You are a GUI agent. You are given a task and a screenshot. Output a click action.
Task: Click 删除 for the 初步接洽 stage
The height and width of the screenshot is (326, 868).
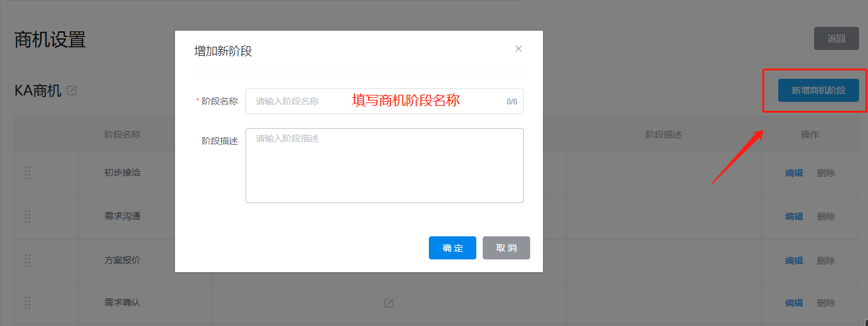826,173
